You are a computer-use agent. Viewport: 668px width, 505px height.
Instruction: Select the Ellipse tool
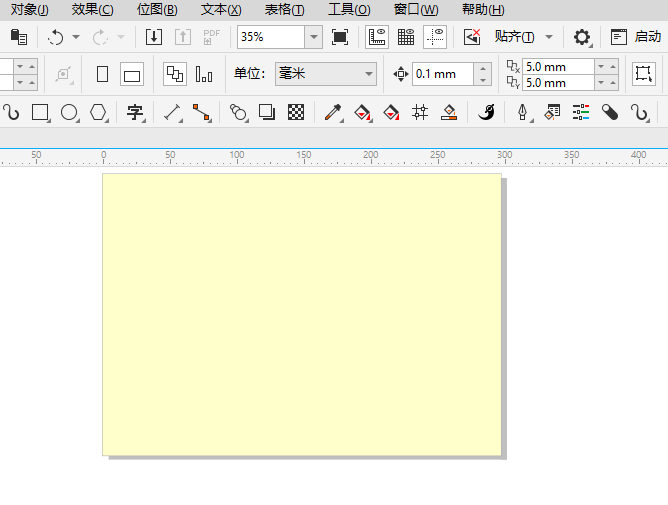click(69, 113)
